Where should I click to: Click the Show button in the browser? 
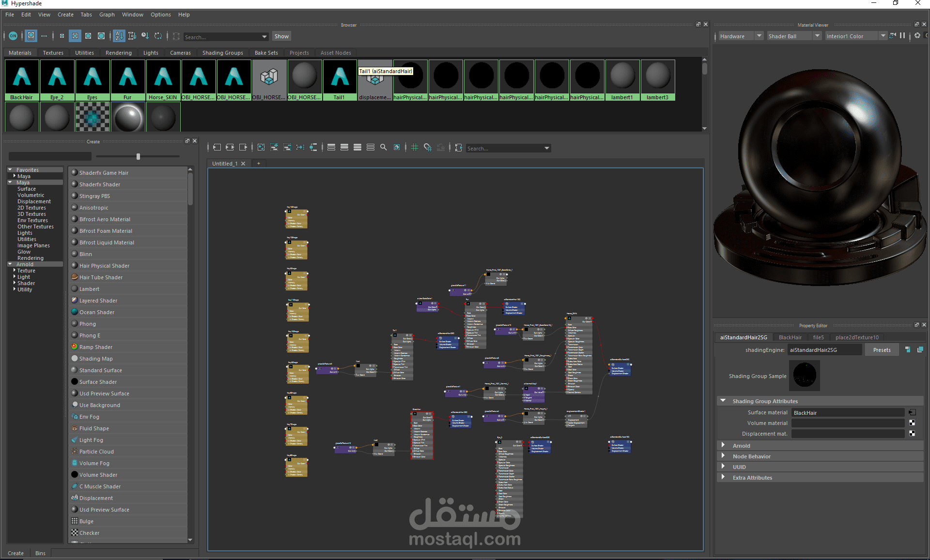point(281,36)
